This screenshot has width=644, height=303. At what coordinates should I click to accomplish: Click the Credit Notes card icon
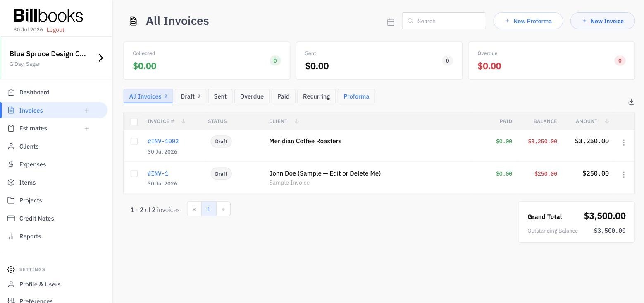(11, 219)
